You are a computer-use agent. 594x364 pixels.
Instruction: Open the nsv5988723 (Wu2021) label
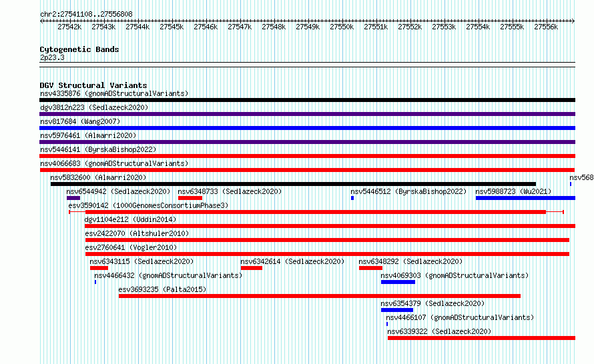[x=513, y=191]
